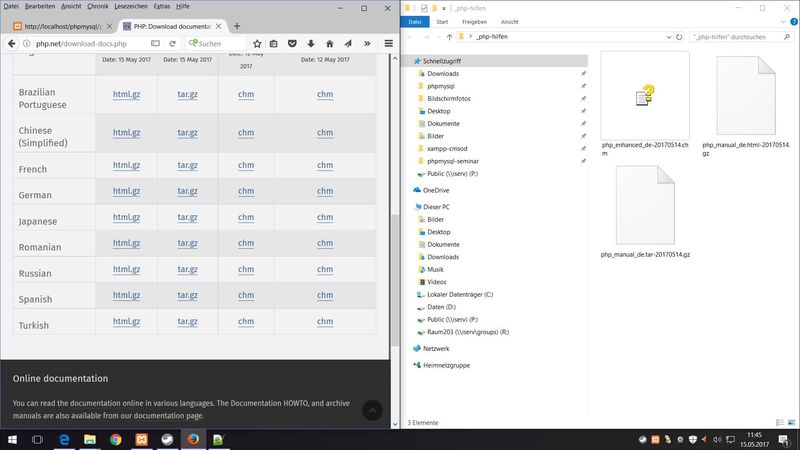Toggle reader view in the URL bar
The height and width of the screenshot is (450, 800).
156,44
